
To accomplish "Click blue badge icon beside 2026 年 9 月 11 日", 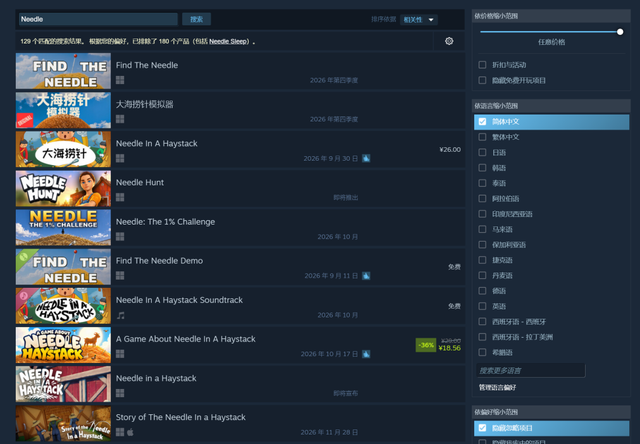I will pos(366,276).
